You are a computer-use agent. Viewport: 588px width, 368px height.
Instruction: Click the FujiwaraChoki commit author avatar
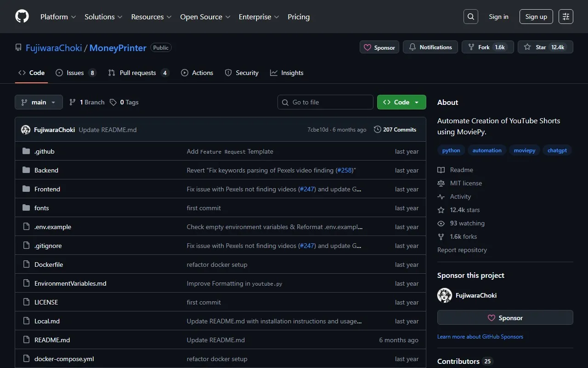click(x=26, y=130)
